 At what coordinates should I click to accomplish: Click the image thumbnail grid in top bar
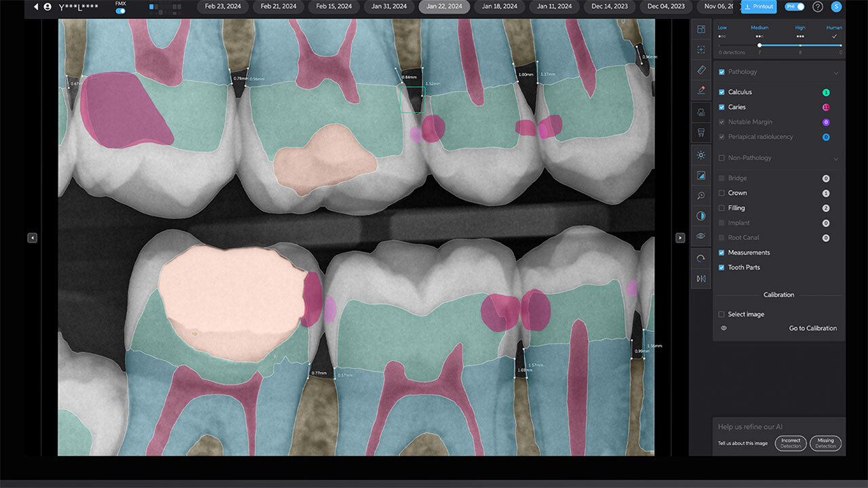click(165, 9)
